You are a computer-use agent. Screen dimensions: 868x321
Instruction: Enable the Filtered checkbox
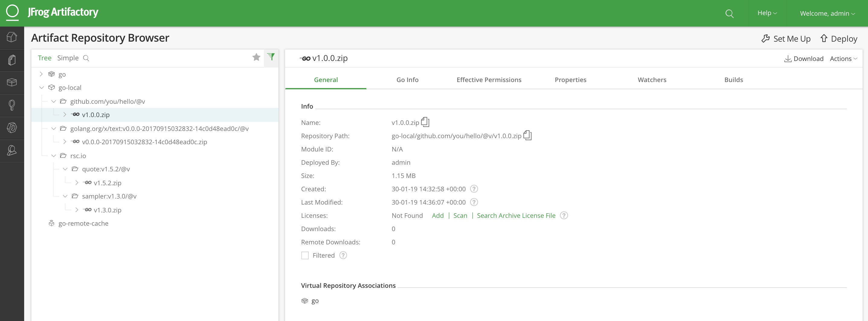click(305, 256)
